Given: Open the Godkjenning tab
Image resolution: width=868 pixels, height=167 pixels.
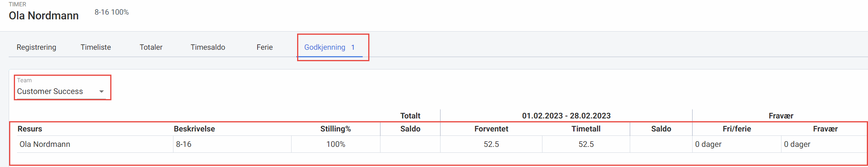Looking at the screenshot, I should coord(330,47).
